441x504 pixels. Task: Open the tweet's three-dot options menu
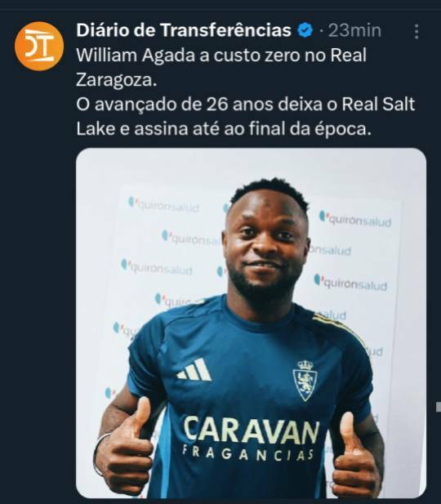click(x=416, y=32)
